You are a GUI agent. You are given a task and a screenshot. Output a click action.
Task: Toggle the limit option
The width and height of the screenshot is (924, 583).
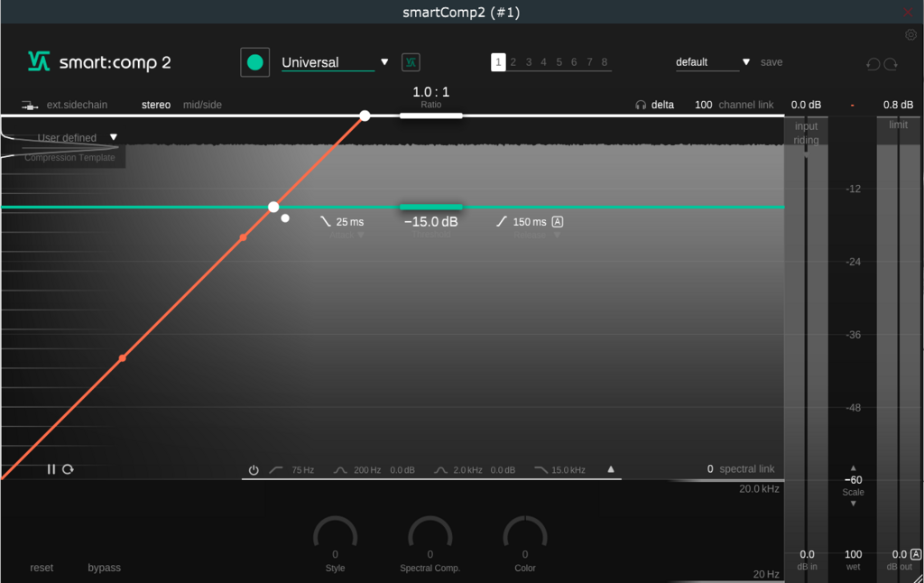898,125
